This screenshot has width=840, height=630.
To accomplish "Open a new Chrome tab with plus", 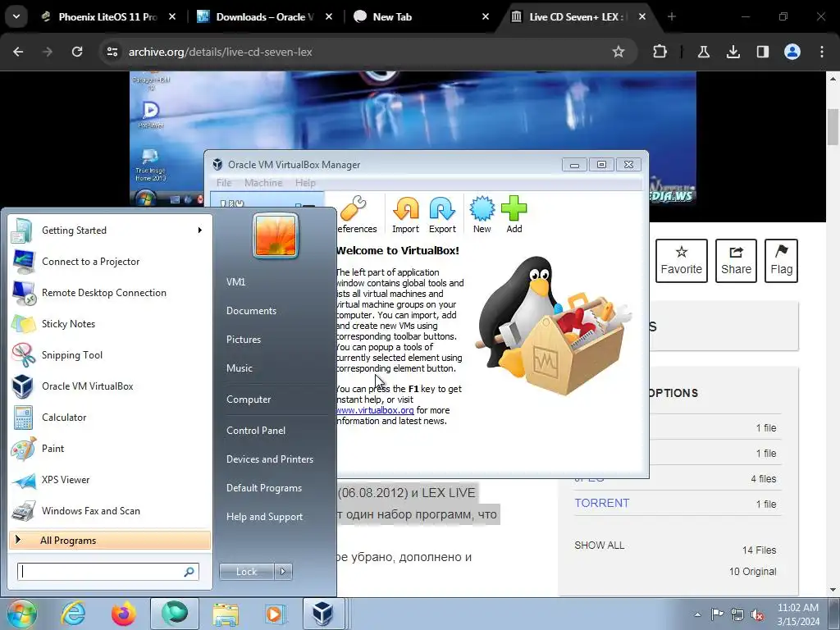I will click(671, 16).
